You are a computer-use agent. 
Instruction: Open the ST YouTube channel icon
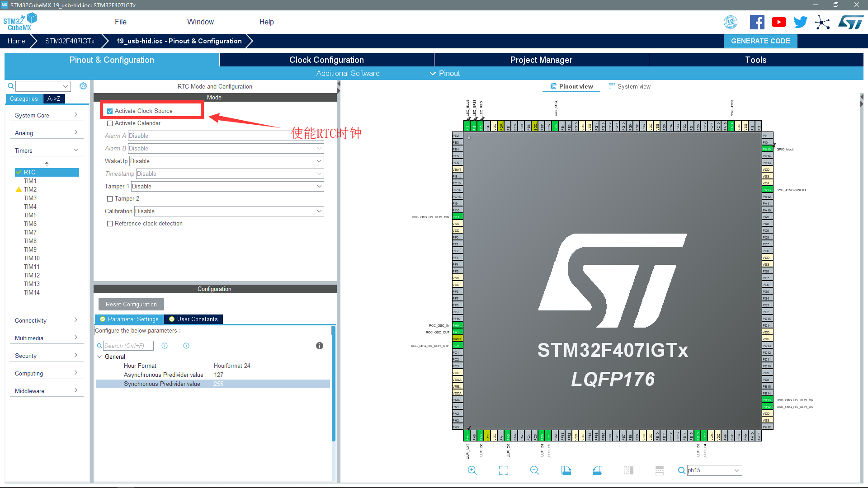pos(778,22)
